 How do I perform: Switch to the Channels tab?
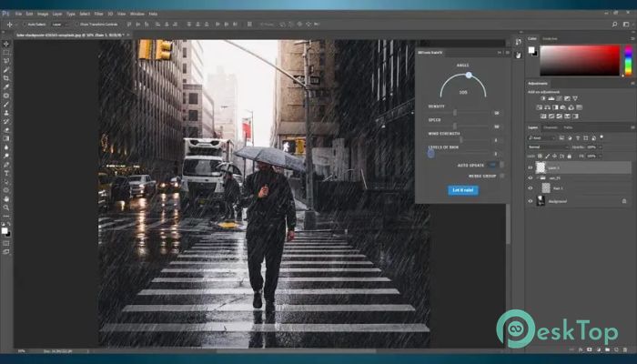click(551, 127)
